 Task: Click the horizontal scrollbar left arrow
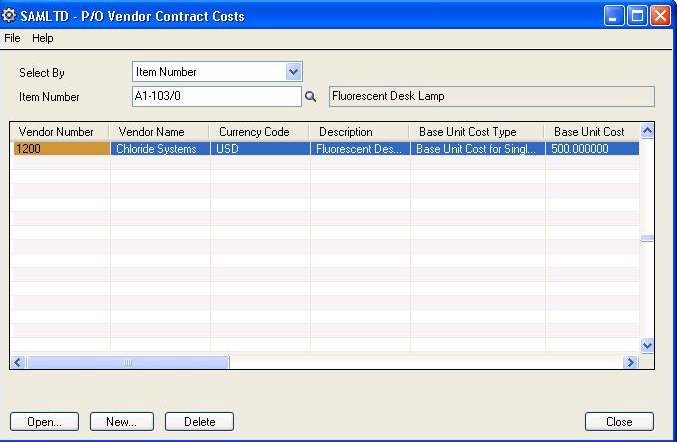click(18, 362)
